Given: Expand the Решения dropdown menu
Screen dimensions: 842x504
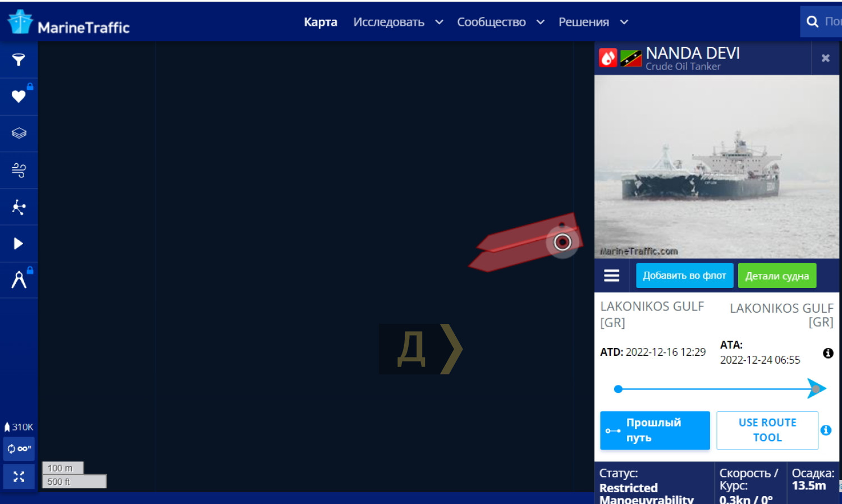Looking at the screenshot, I should click(x=593, y=22).
